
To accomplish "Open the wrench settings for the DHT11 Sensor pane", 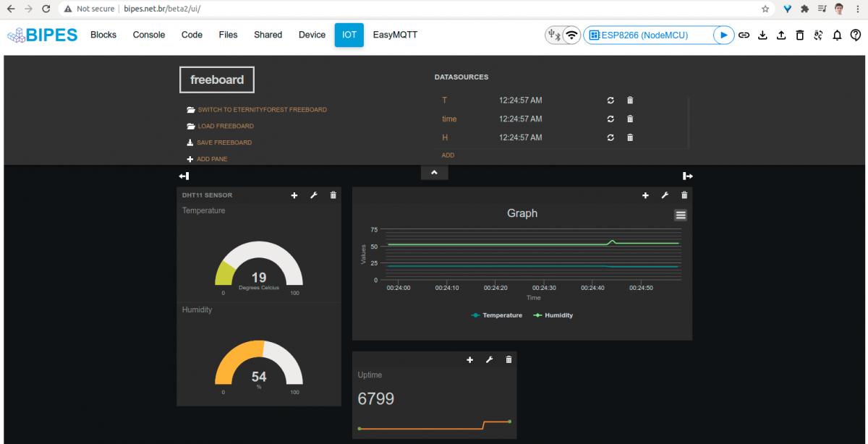I will [x=313, y=195].
